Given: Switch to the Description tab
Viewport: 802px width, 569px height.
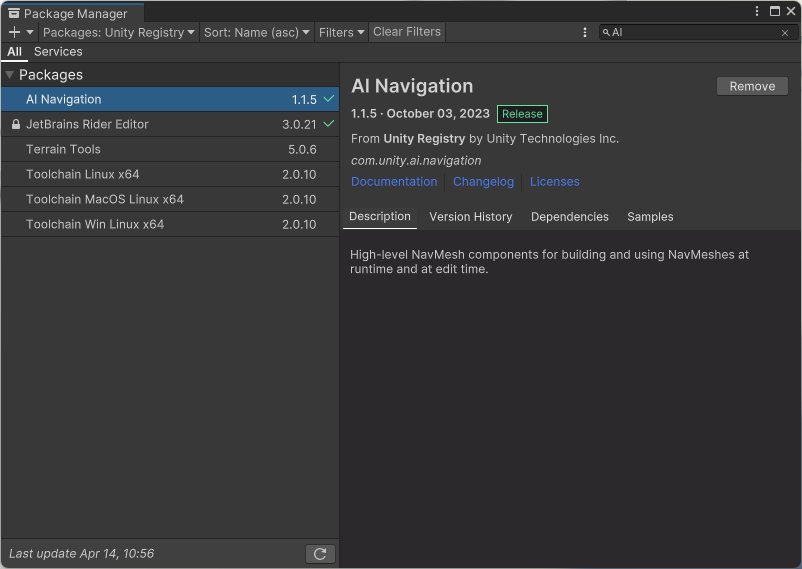Looking at the screenshot, I should [x=380, y=216].
